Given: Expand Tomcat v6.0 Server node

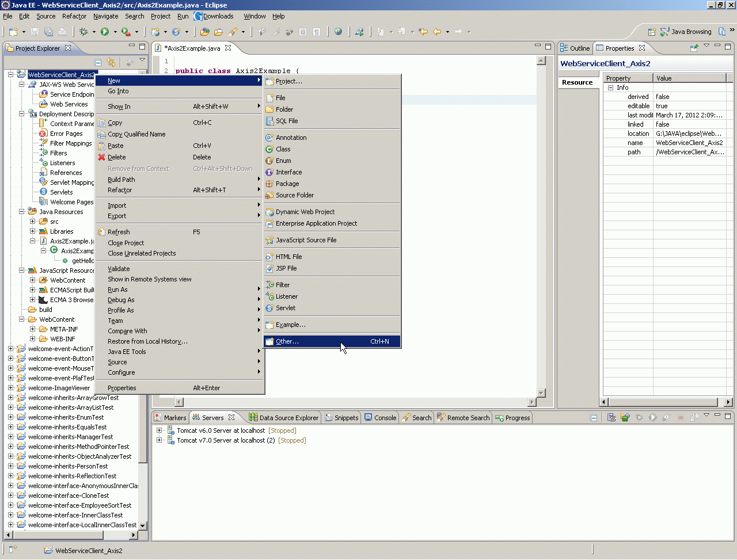Looking at the screenshot, I should (x=159, y=431).
